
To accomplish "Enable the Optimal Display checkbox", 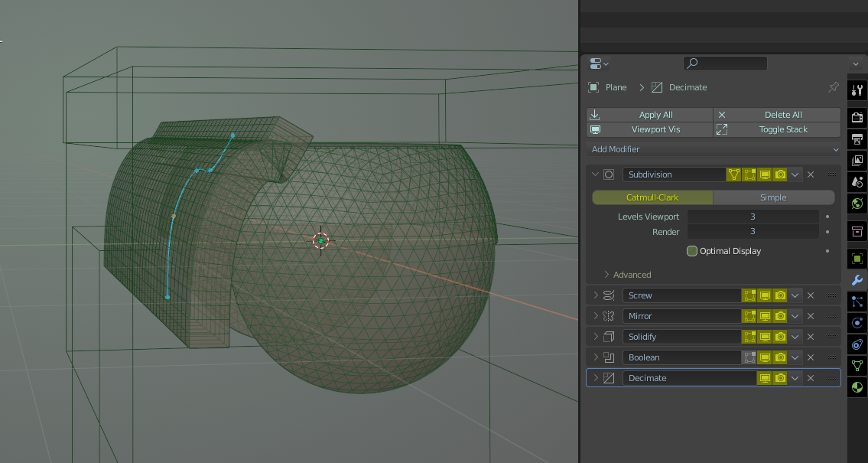I will point(692,251).
